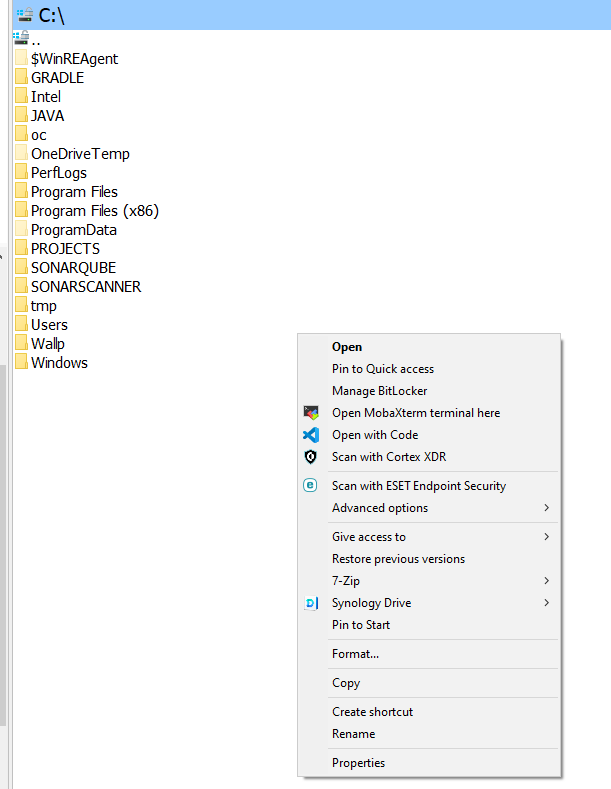Click the PROJECTS folder icon

click(21, 248)
